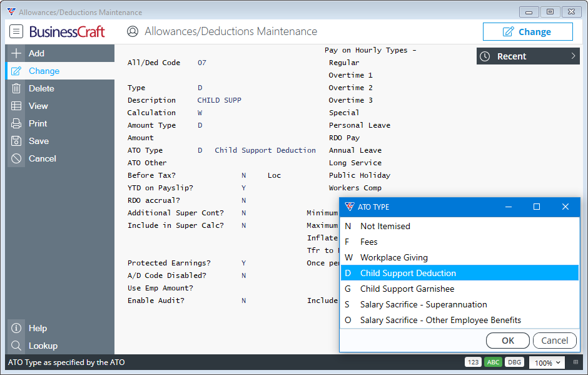Viewport: 588px width, 375px height.
Task: Toggle the ABC status bar indicator
Action: click(493, 362)
